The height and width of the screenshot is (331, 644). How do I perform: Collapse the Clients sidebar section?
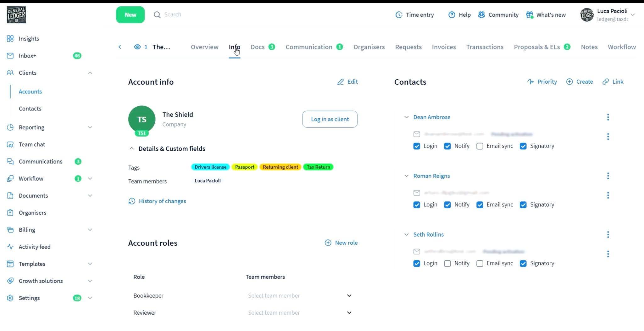90,73
